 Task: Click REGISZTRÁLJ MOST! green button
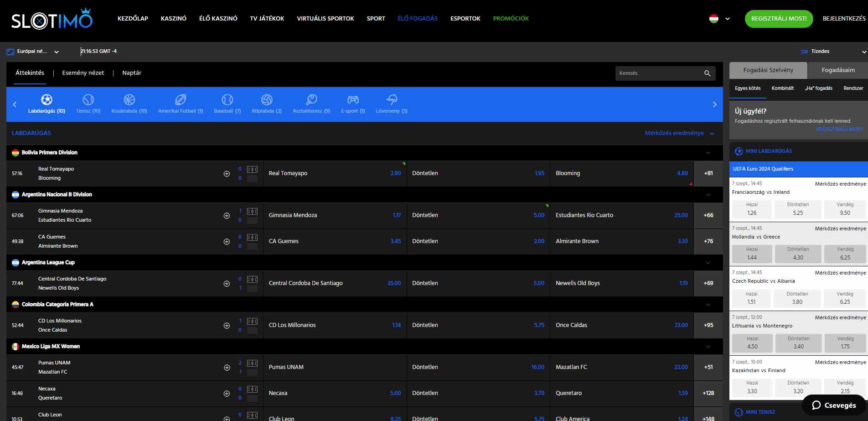[779, 19]
